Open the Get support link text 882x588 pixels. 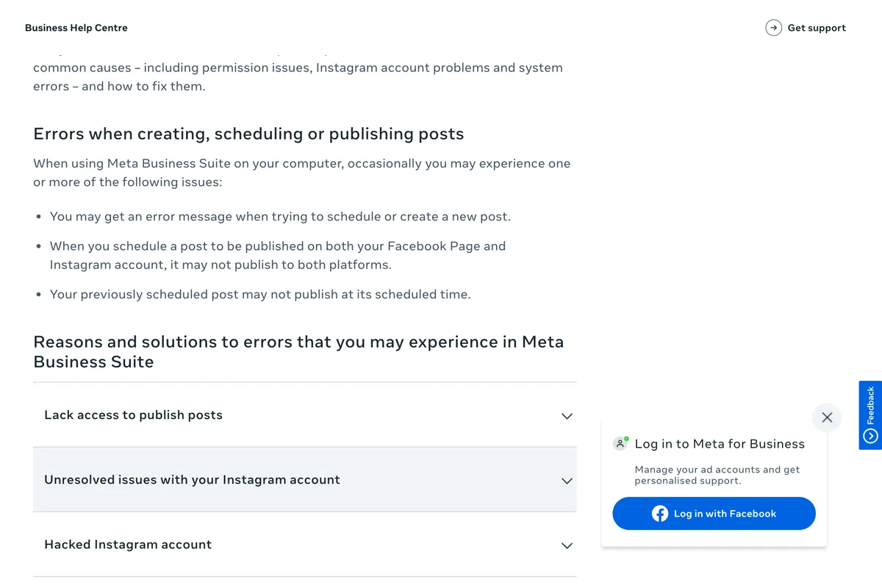pyautogui.click(x=817, y=28)
